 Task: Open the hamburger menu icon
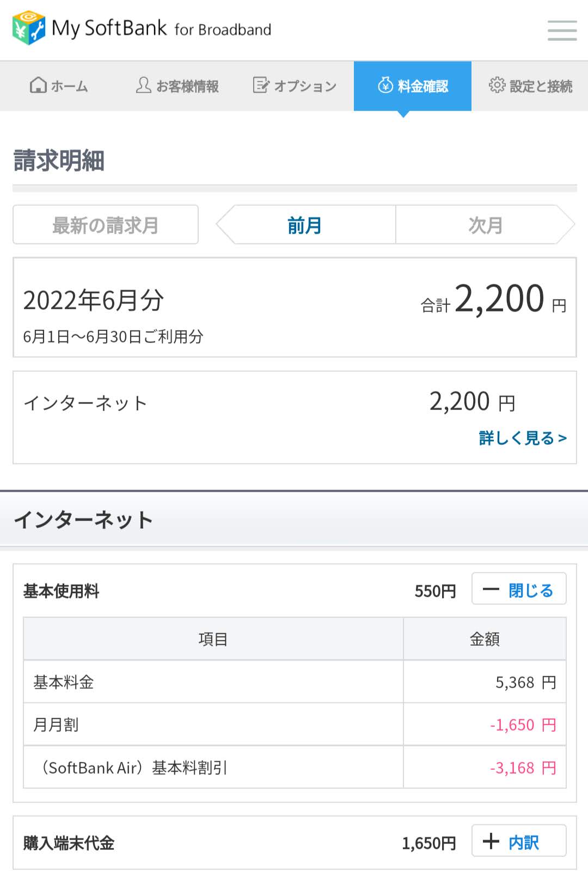click(562, 30)
